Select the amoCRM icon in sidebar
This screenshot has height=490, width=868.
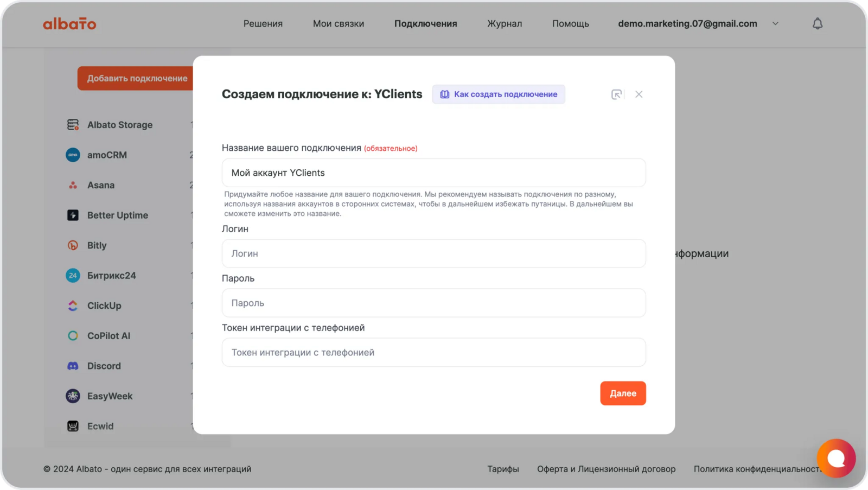pyautogui.click(x=73, y=155)
